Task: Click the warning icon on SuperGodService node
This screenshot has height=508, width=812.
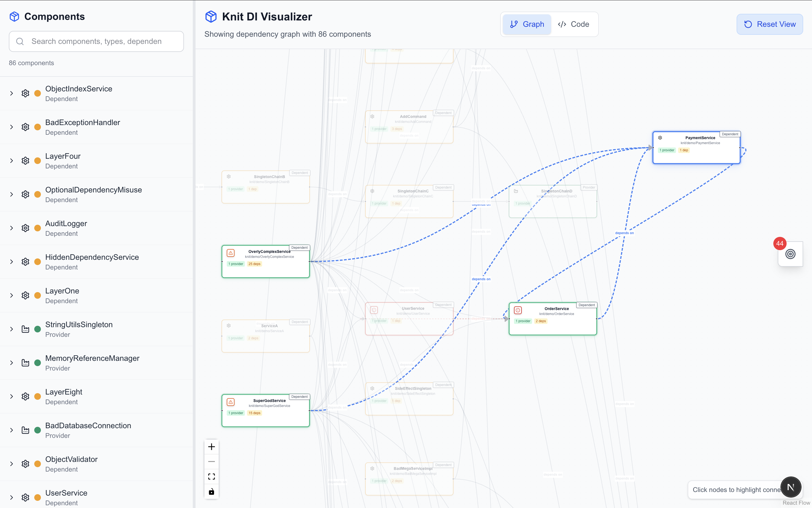Action: click(231, 402)
